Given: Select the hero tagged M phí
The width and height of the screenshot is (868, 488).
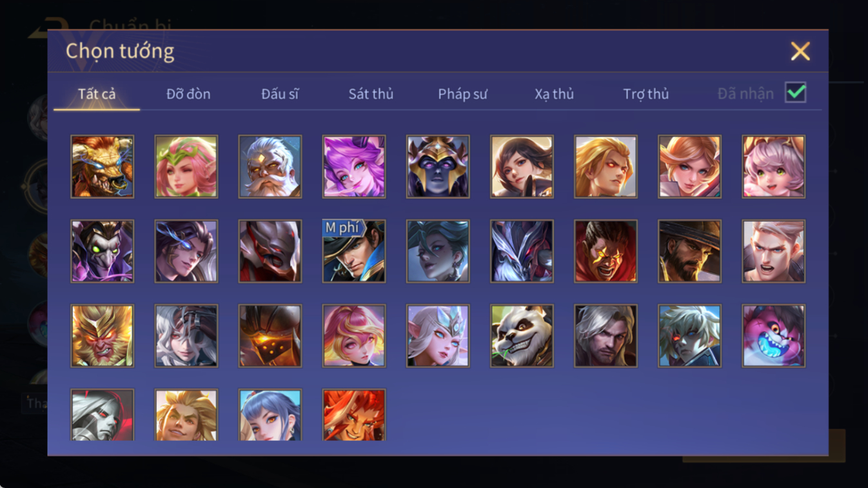Looking at the screenshot, I should pyautogui.click(x=354, y=251).
